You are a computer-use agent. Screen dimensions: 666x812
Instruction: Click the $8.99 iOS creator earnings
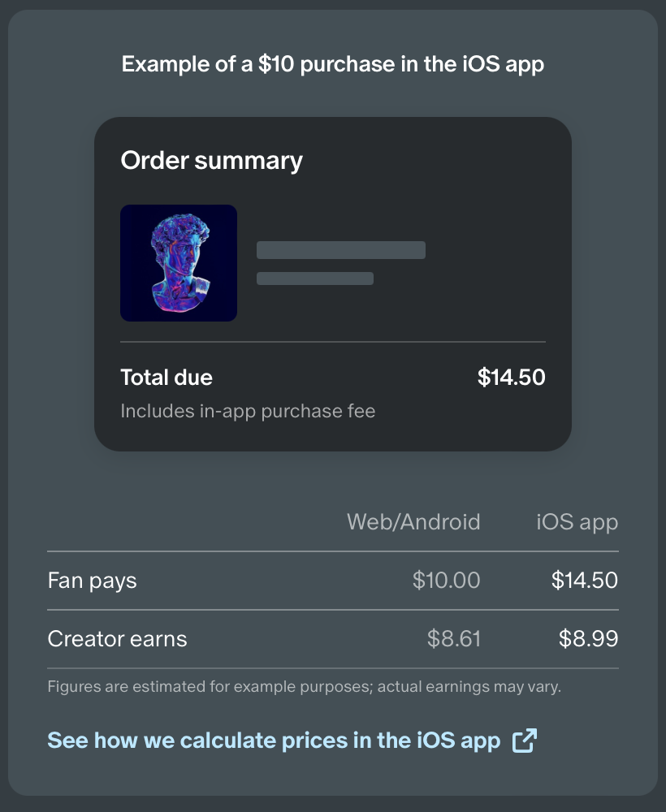[x=588, y=639]
